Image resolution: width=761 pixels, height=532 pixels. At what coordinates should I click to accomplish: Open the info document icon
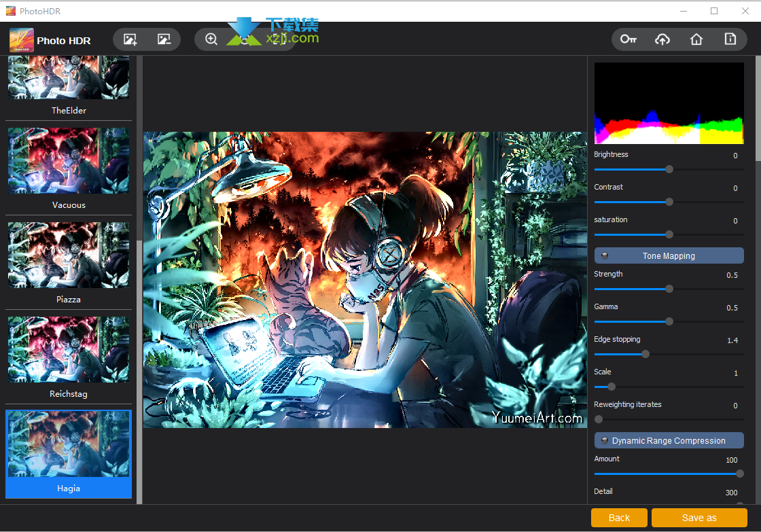pos(730,39)
